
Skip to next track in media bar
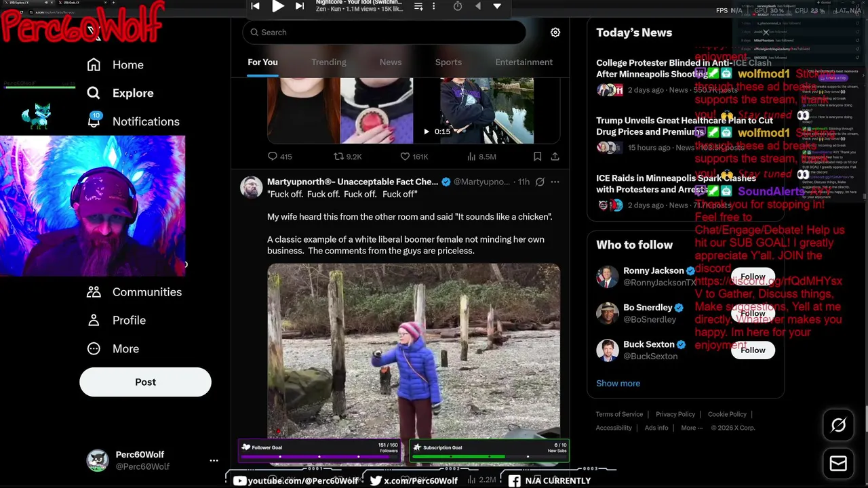(300, 6)
